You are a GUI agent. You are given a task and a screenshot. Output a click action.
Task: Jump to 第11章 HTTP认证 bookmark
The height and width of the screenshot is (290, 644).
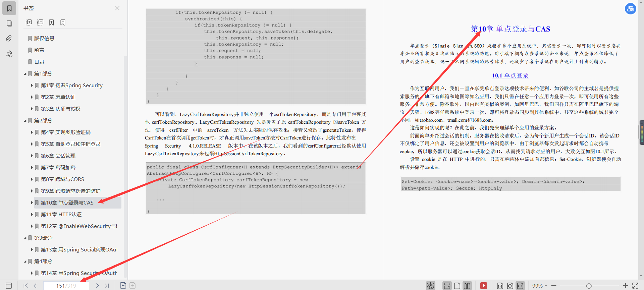(x=61, y=215)
